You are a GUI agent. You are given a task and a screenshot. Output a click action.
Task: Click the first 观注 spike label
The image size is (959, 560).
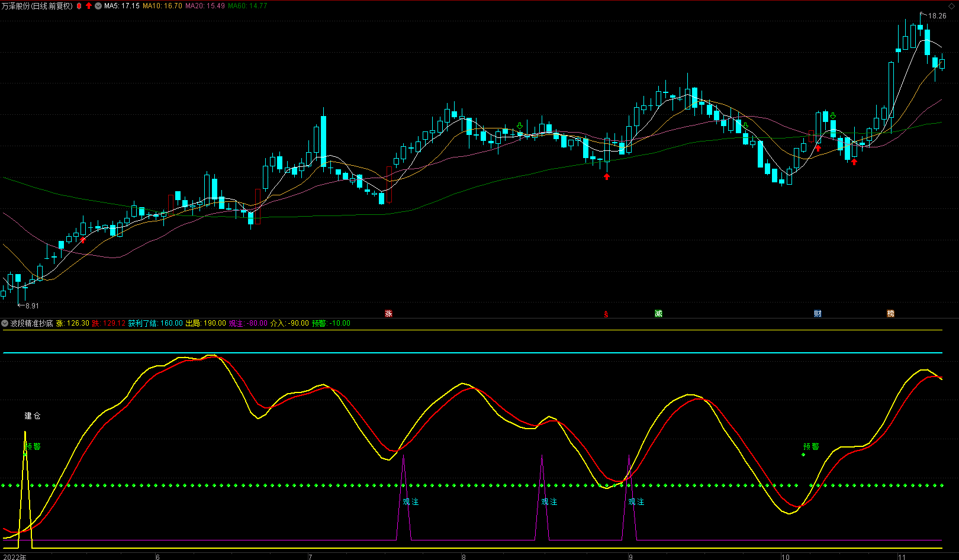click(x=411, y=502)
